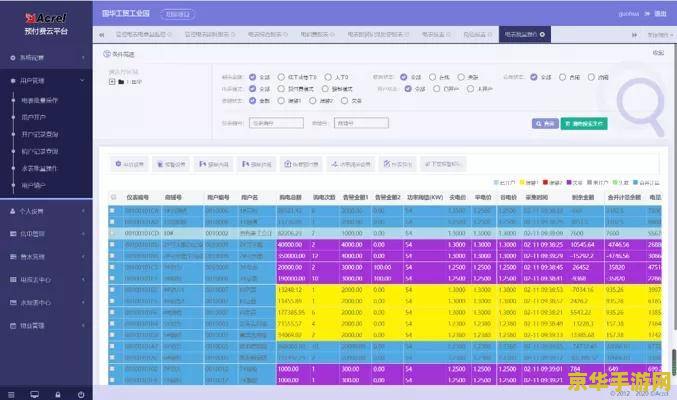Click the power icon at sidebar bottom
Image resolution: width=677 pixels, height=400 pixels.
81,395
